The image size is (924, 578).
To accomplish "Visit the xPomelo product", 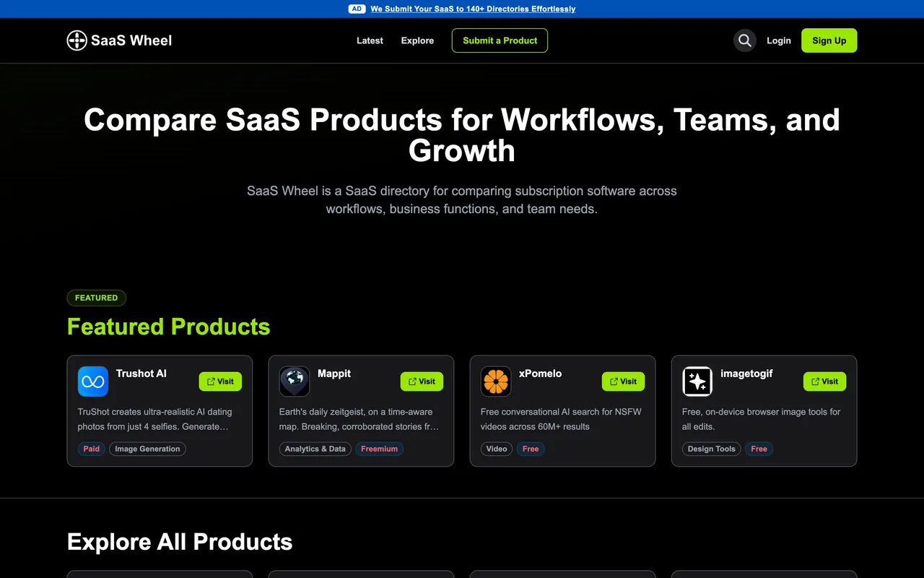I will (x=623, y=381).
